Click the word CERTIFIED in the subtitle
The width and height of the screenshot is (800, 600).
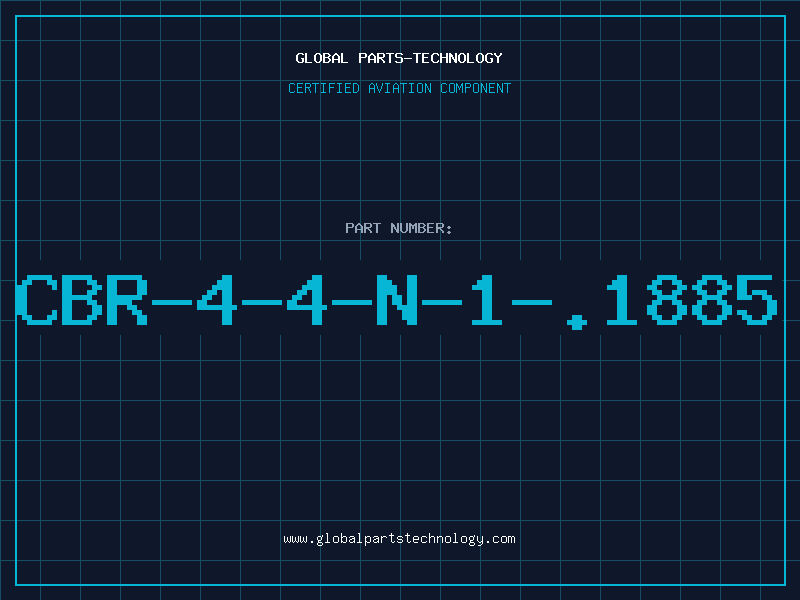point(323,88)
